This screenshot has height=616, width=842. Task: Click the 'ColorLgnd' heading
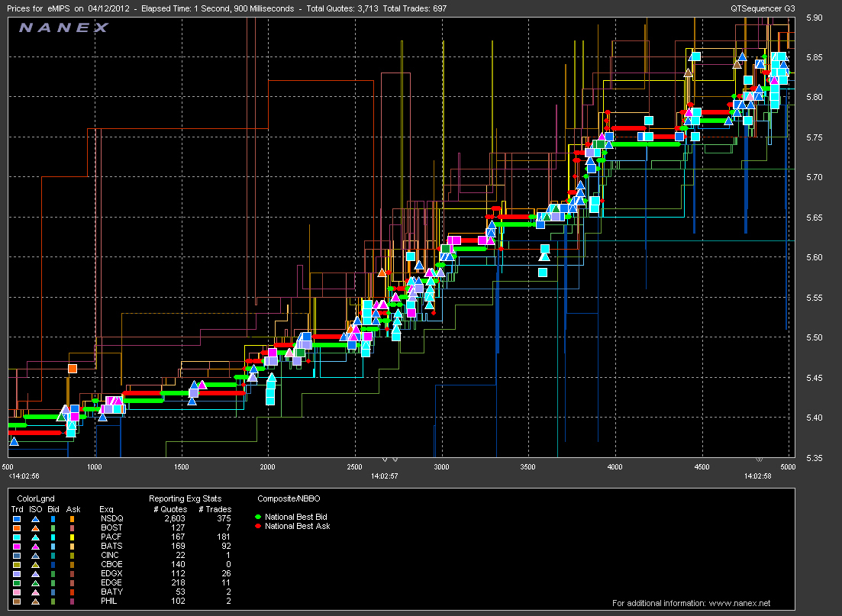36,498
